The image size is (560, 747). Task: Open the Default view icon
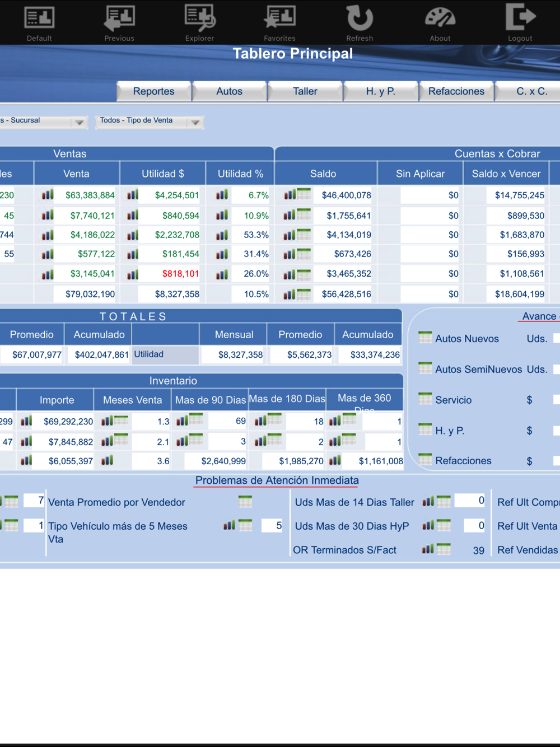pyautogui.click(x=39, y=22)
